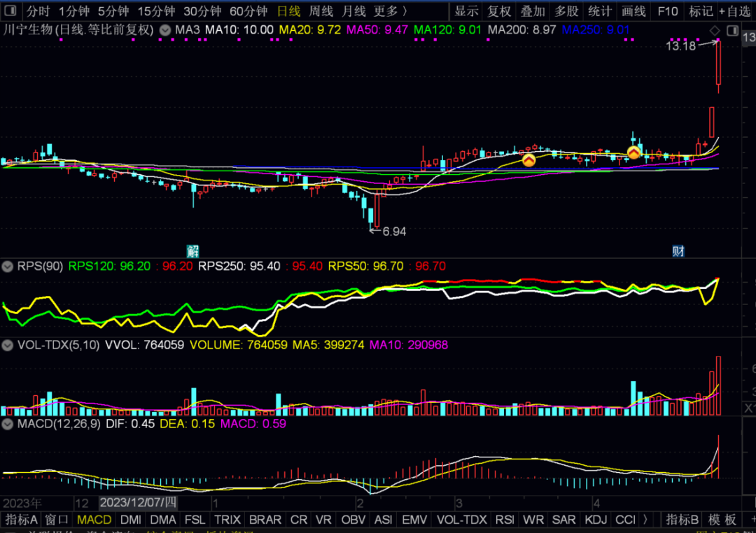Select the FSL indicator tab
The height and width of the screenshot is (533, 756).
point(195,520)
